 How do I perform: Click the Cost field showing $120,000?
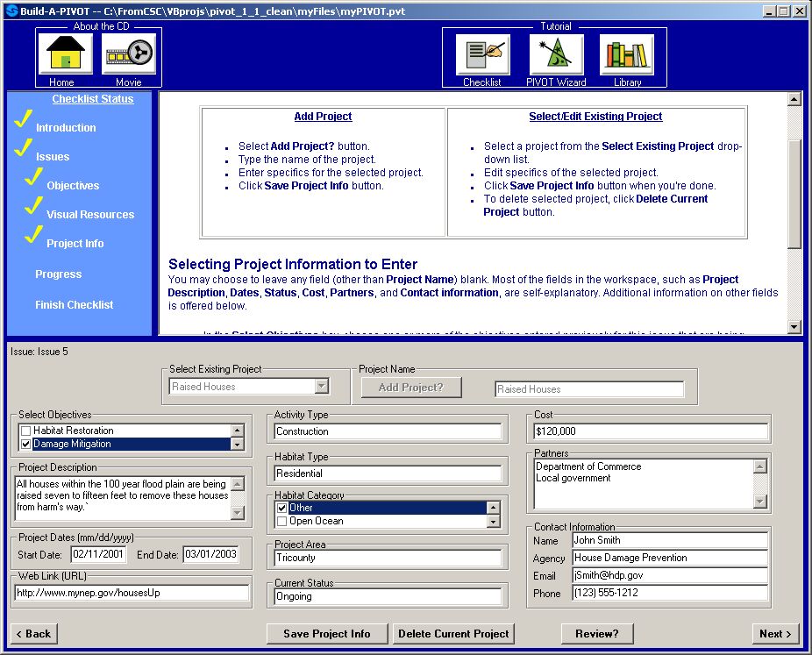coord(651,431)
